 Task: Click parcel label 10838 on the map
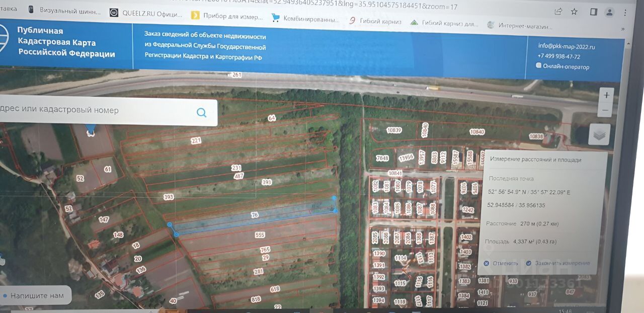tap(536, 136)
